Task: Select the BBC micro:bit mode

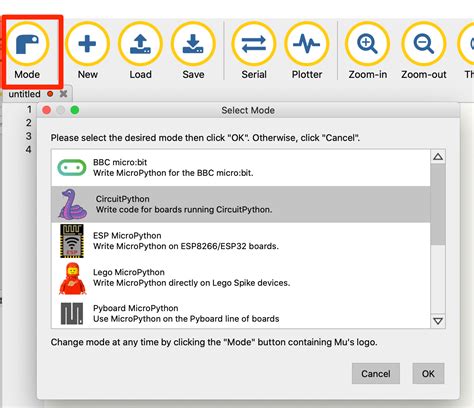Action: tap(241, 168)
